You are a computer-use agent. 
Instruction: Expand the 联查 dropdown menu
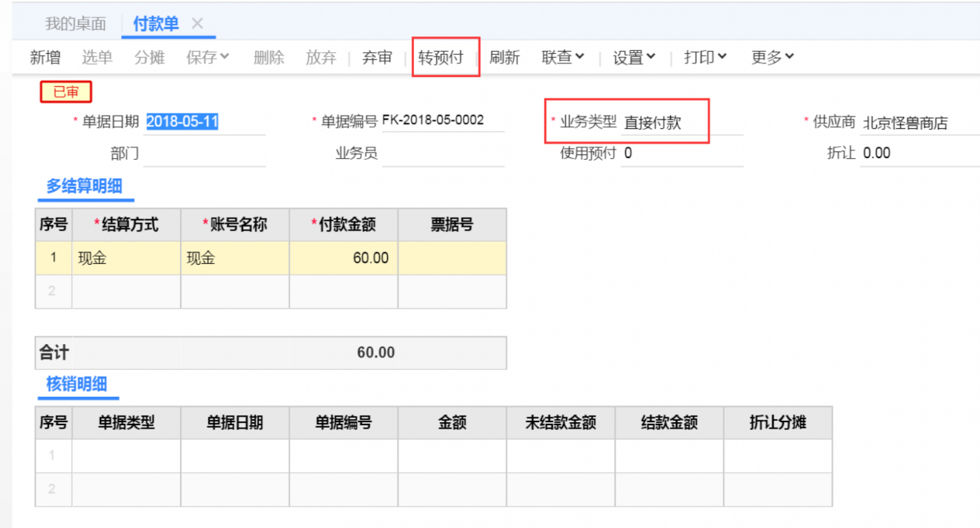pyautogui.click(x=563, y=58)
